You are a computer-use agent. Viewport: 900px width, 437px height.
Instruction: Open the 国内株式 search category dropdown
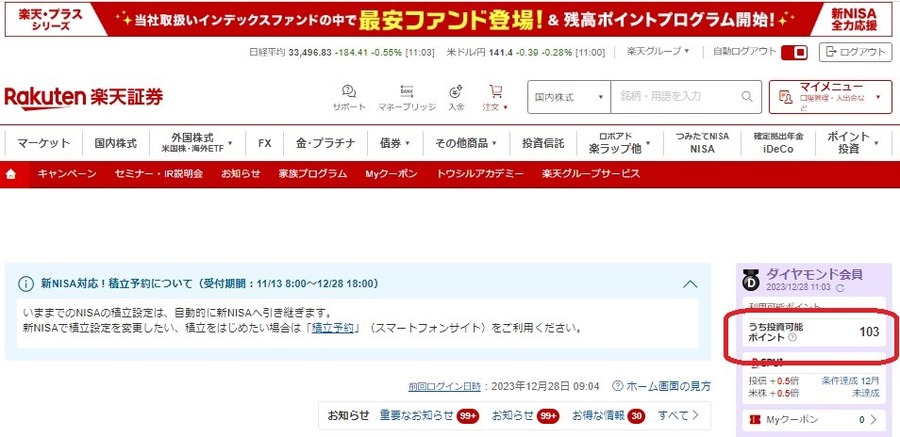569,97
